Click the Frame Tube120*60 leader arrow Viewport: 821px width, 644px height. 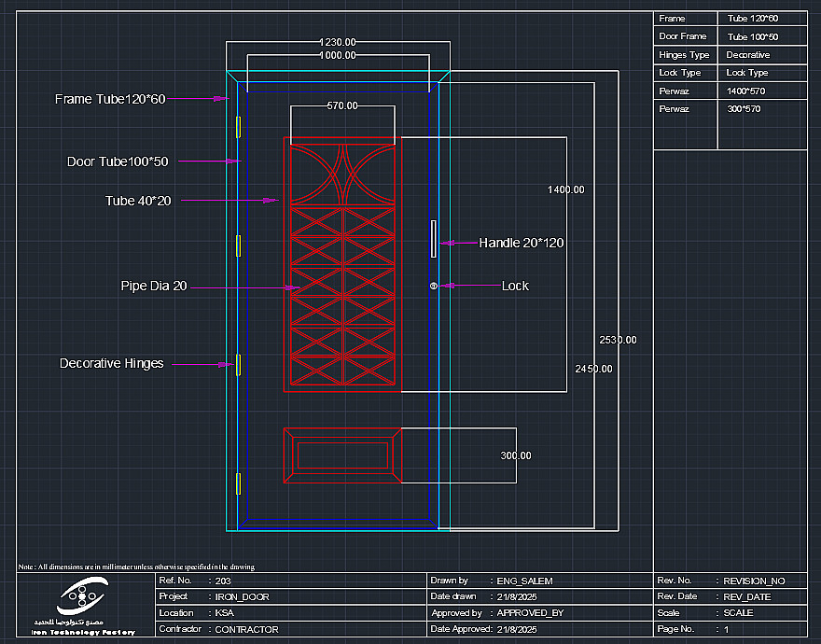pyautogui.click(x=199, y=99)
